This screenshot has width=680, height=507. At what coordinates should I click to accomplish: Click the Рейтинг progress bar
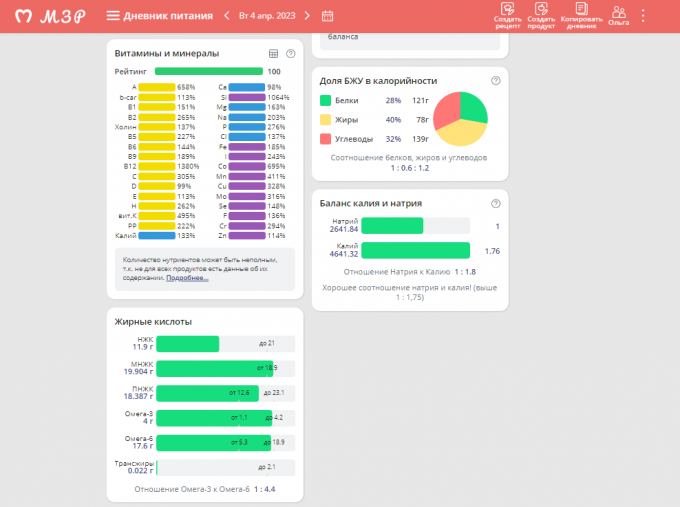208,71
